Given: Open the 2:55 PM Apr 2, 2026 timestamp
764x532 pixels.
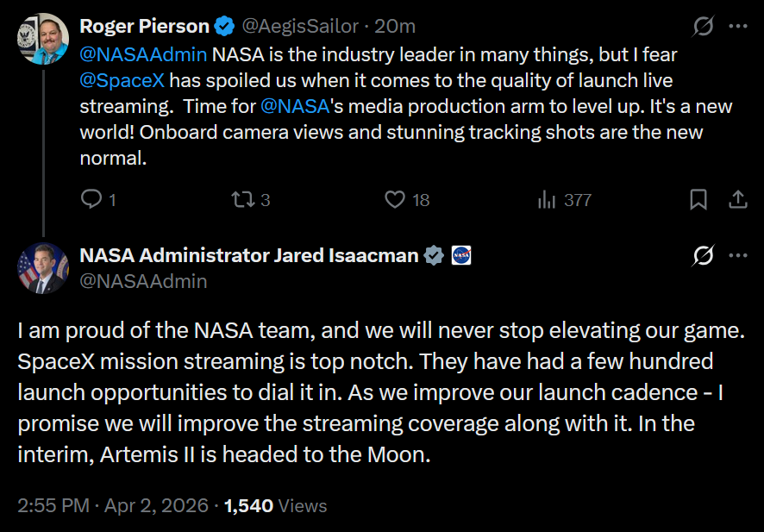Looking at the screenshot, I should pyautogui.click(x=113, y=505).
